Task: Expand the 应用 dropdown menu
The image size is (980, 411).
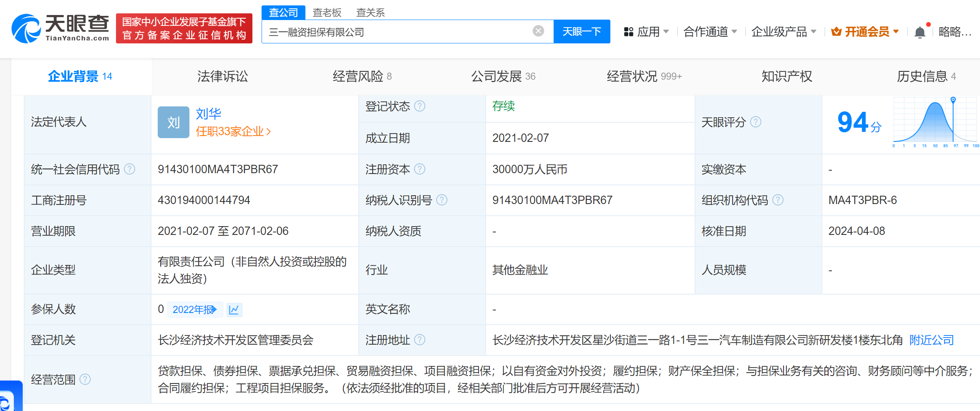Action: point(647,32)
